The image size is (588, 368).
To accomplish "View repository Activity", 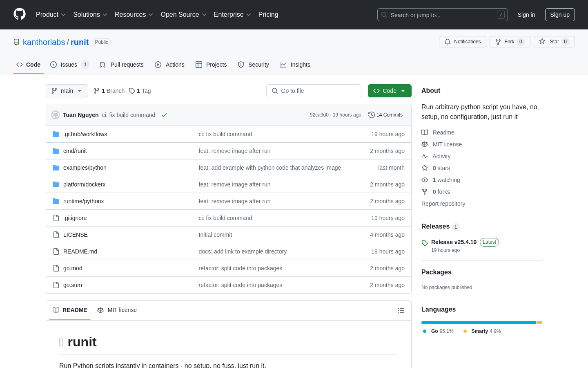I will click(x=436, y=156).
